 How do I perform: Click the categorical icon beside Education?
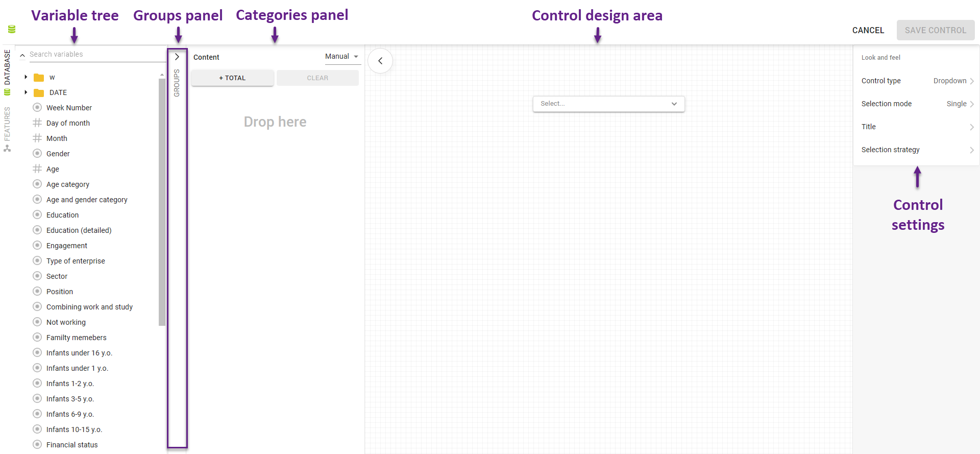pos(37,214)
